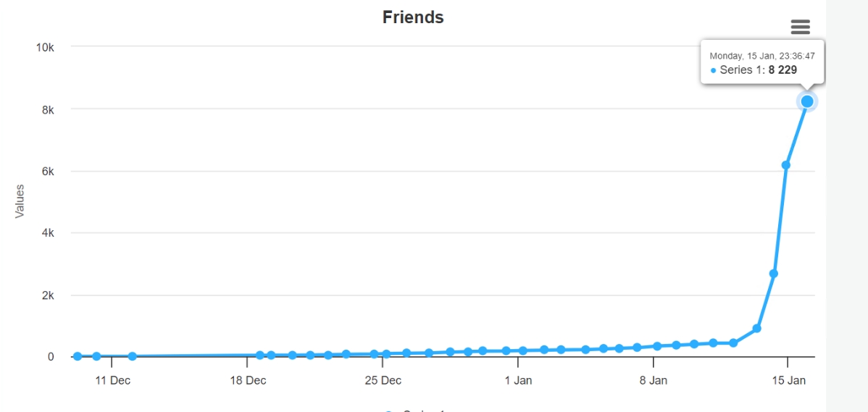This screenshot has width=868, height=412.
Task: Open the chart context menu hamburger icon
Action: pos(800,27)
